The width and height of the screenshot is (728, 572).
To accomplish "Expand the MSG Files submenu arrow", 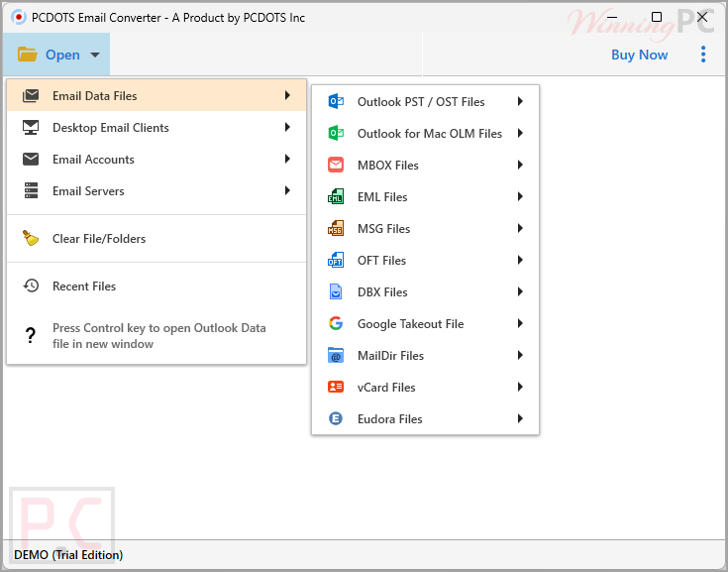I will tap(520, 228).
